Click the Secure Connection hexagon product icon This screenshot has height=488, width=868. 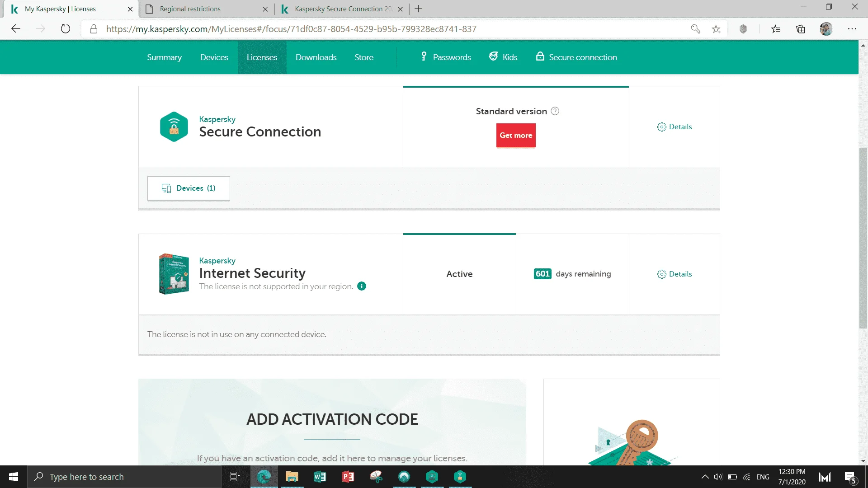coord(174,127)
